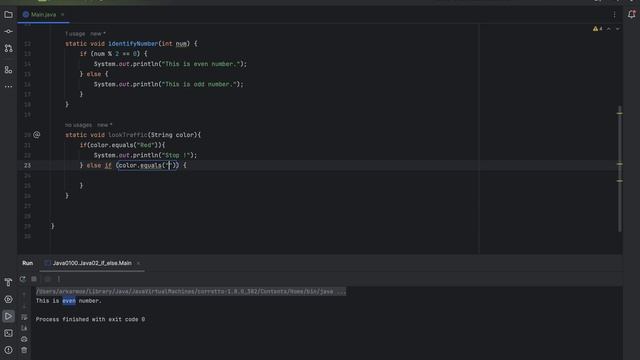
Task: Click the highlighted word 'even' in console
Action: pos(69,301)
